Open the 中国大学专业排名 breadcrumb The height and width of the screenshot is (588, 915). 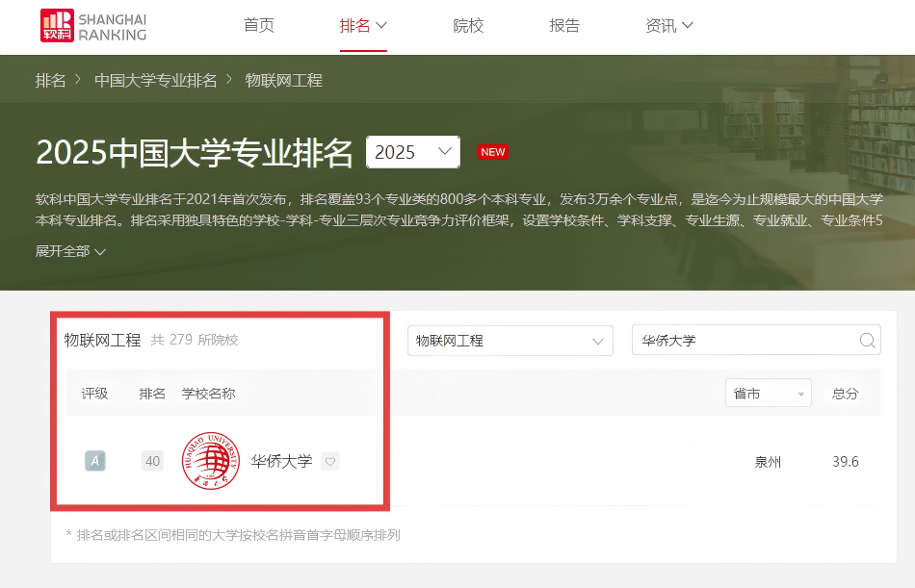156,80
